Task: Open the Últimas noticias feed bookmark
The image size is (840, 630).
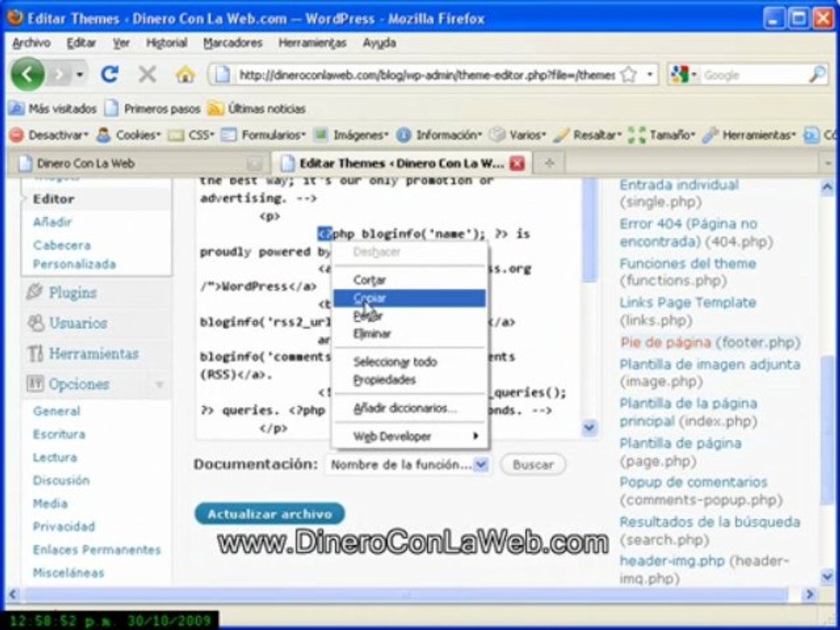Action: (256, 108)
